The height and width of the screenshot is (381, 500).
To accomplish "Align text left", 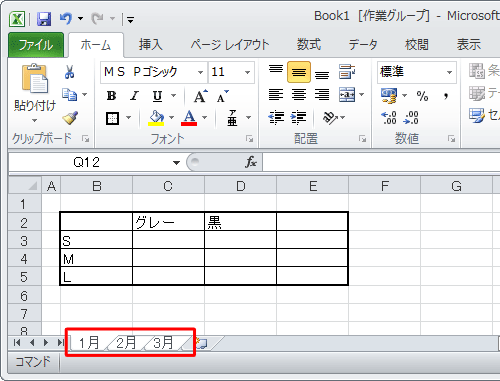I will [276, 95].
